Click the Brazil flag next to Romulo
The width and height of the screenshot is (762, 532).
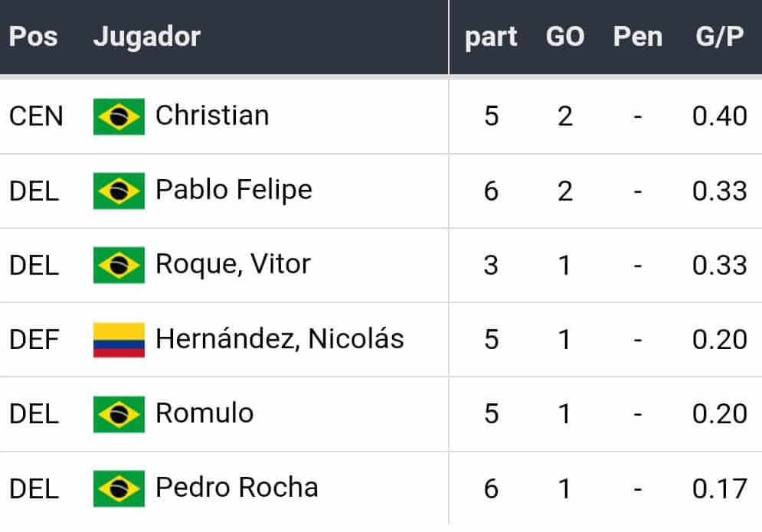click(x=119, y=414)
